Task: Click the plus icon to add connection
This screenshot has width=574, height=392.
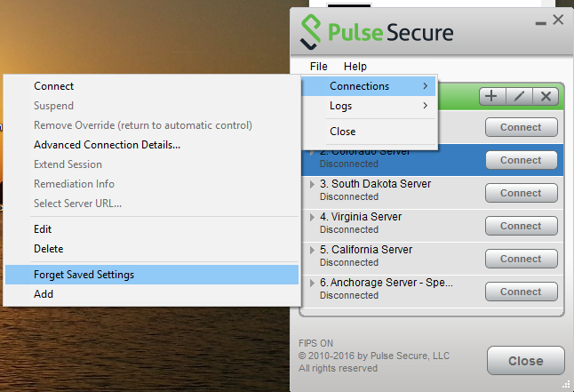Action: coord(492,97)
